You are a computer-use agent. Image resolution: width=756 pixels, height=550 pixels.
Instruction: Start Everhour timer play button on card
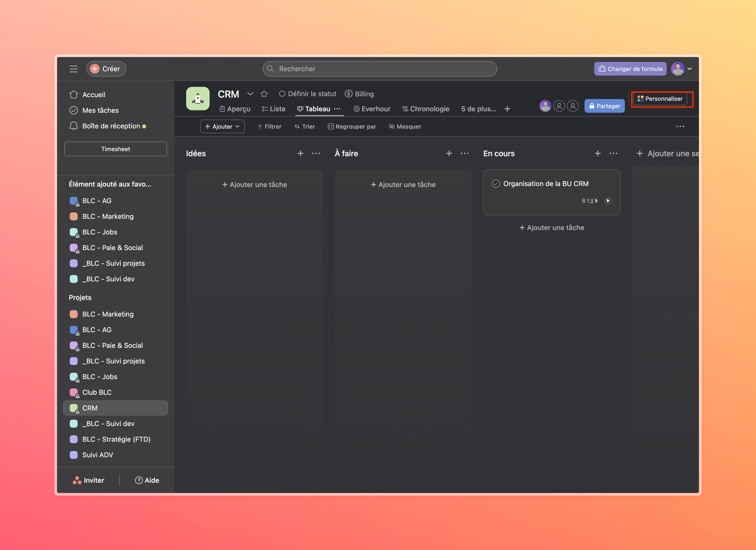pos(608,201)
